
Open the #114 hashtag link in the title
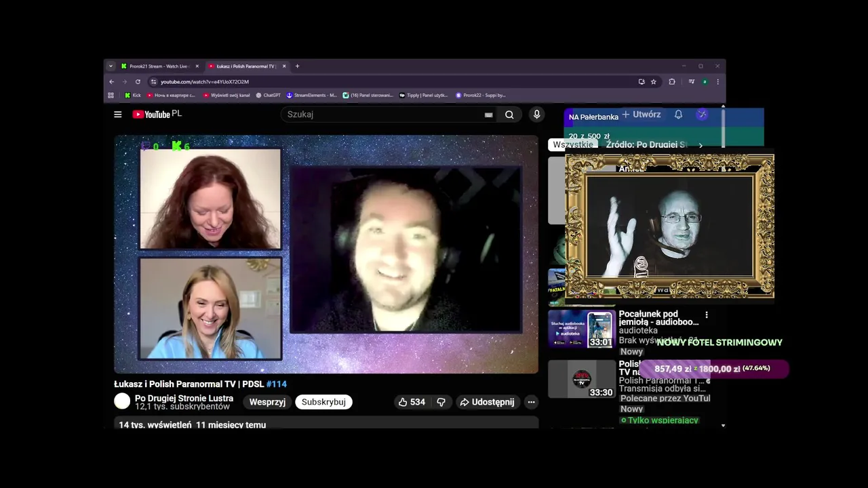pos(277,384)
